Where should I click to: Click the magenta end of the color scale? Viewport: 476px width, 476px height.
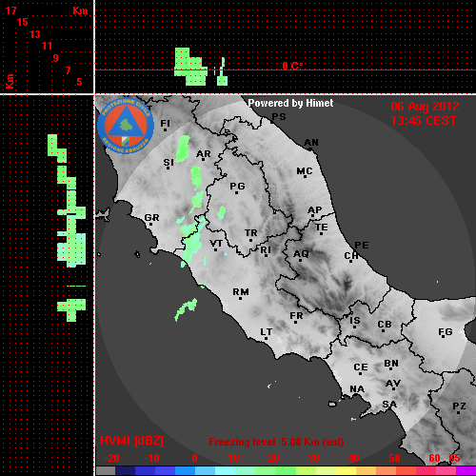466,470
